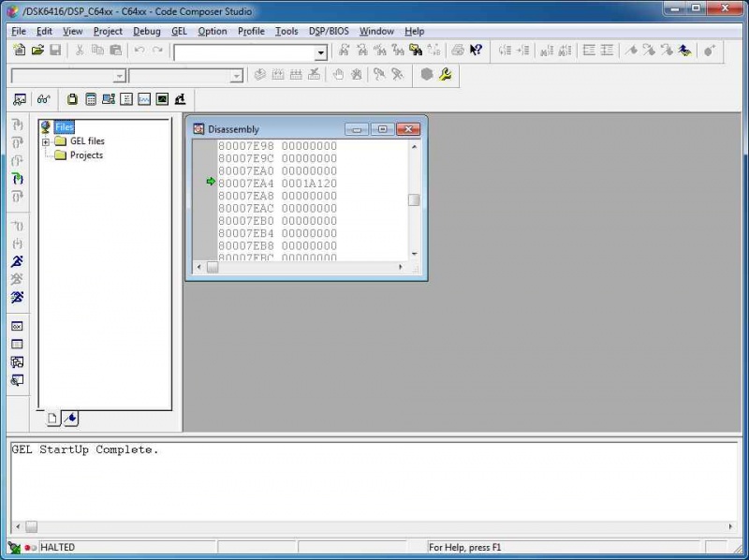This screenshot has height=560, width=749.
Task: Click the GEL files folder label
Action: click(87, 141)
